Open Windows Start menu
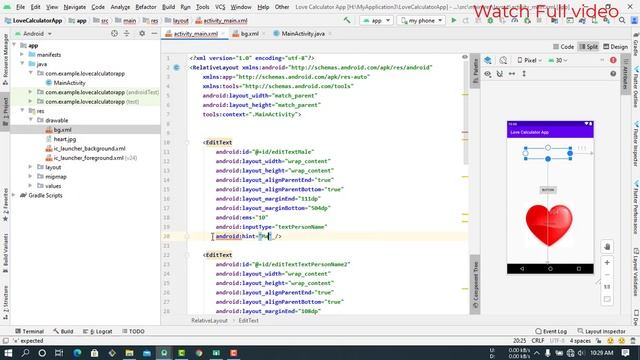640x360 pixels. [8, 353]
